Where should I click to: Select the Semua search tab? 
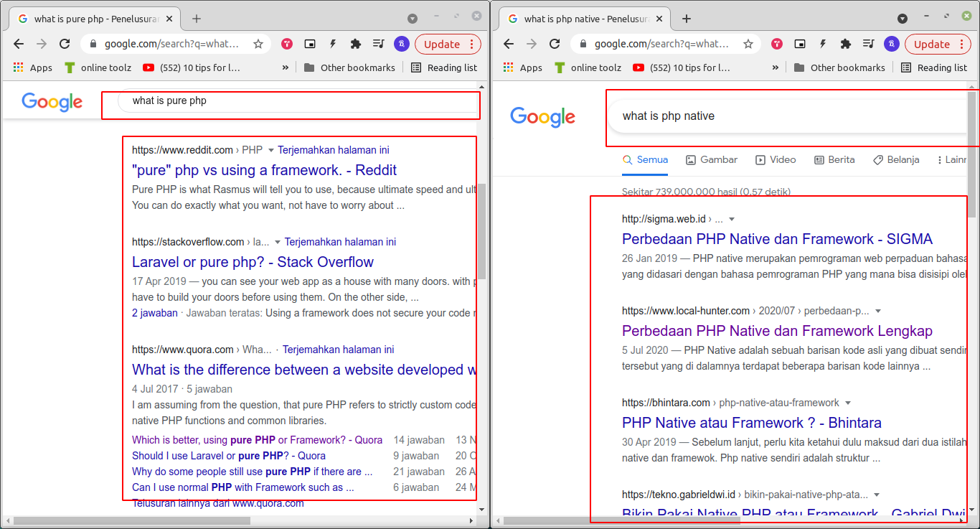(x=645, y=159)
